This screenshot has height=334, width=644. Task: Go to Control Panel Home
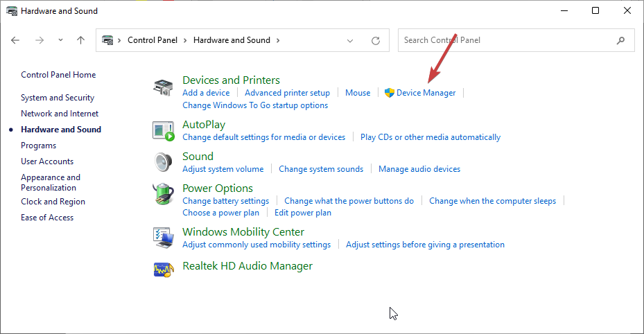(58, 75)
